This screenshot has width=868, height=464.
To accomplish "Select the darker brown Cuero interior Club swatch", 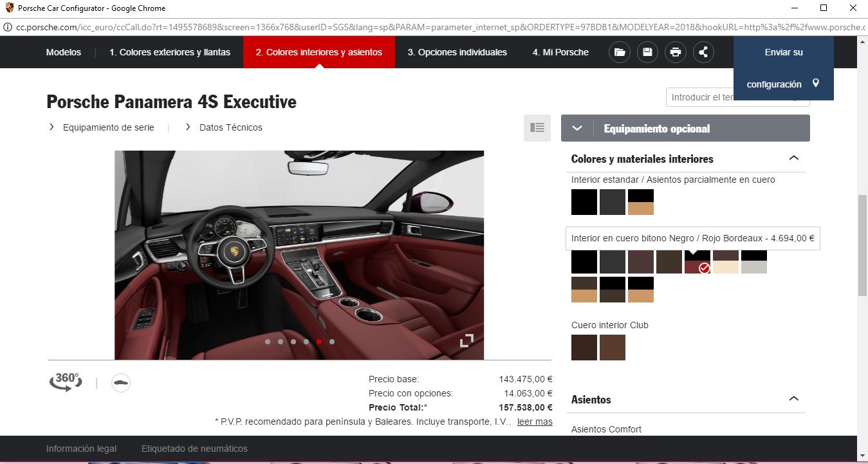I will point(584,348).
